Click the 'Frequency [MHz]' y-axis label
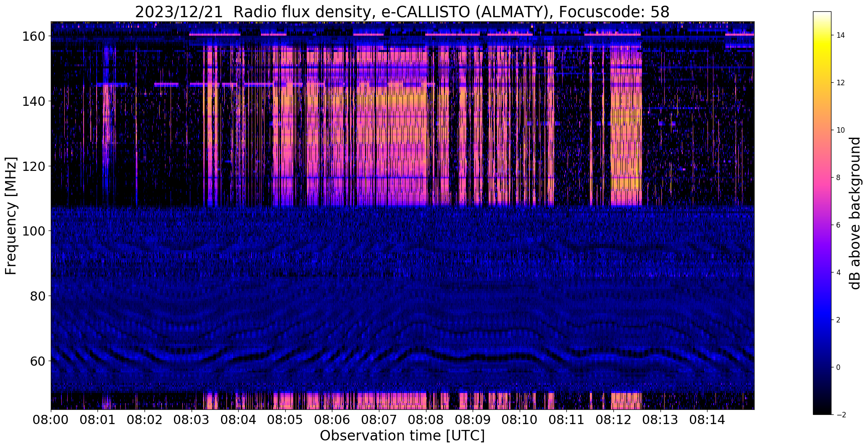This screenshot has width=868, height=448. 11,216
